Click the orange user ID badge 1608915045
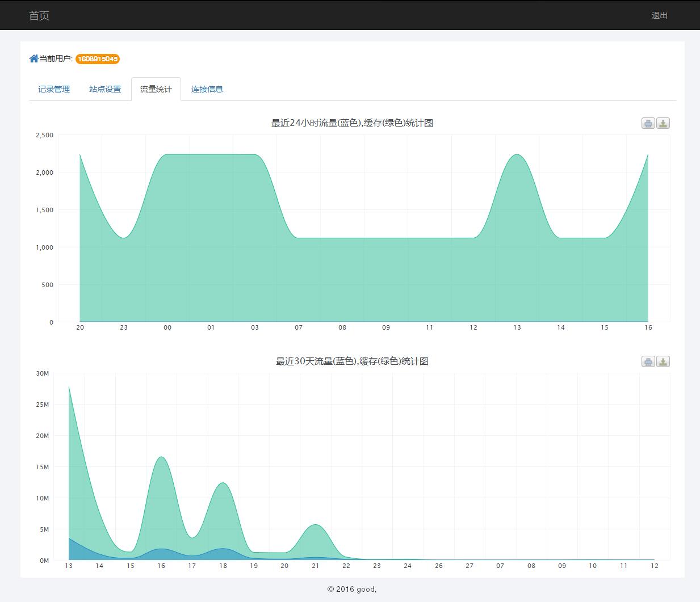Screen dimensions: 700x602 click(98, 59)
